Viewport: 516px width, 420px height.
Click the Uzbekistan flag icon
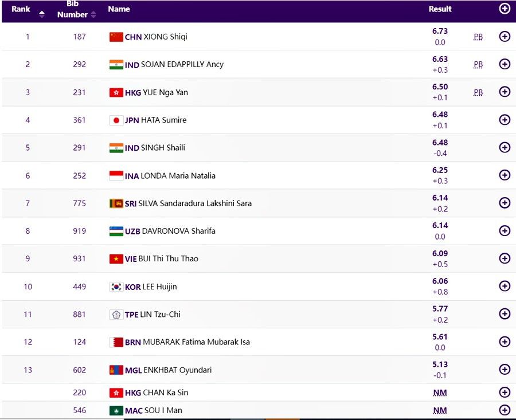coord(116,231)
